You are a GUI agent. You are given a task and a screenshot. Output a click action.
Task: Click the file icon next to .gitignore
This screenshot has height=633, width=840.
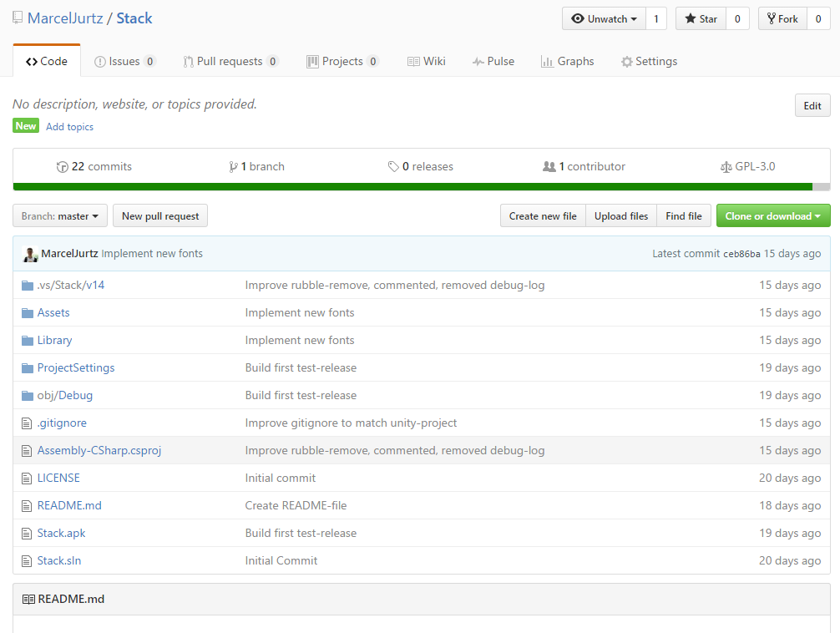click(27, 423)
